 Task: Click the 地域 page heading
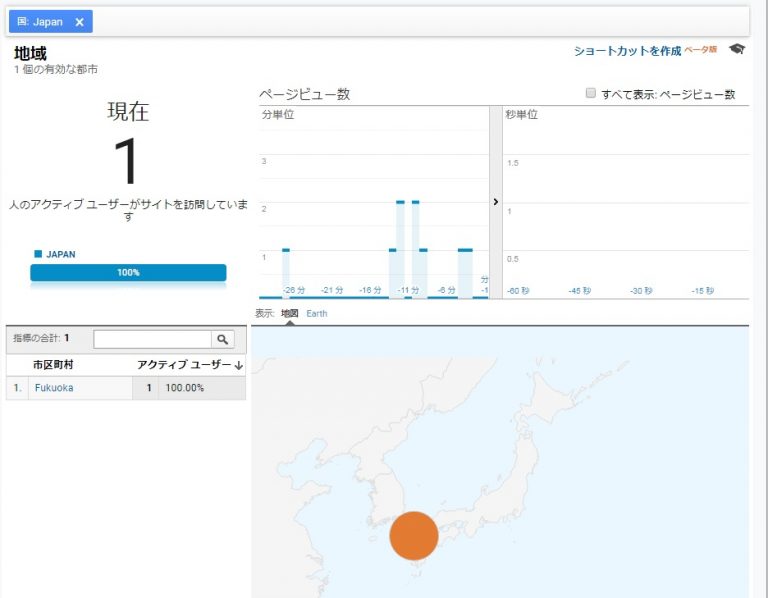click(x=30, y=53)
